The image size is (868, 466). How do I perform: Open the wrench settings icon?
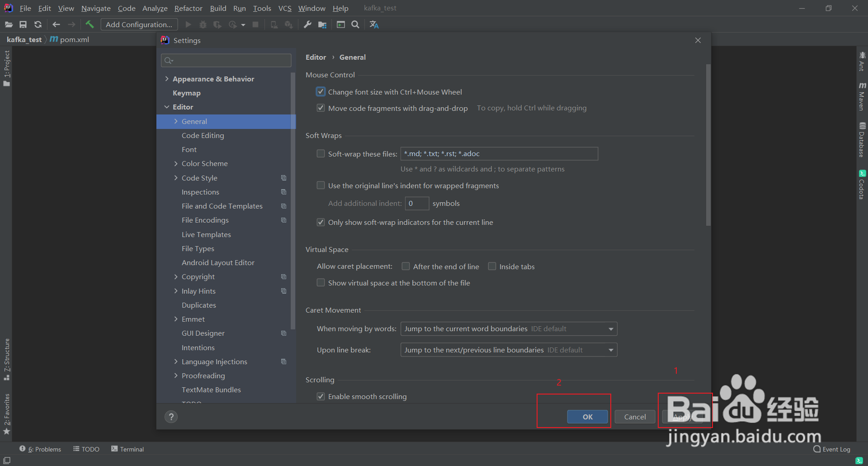coord(307,24)
